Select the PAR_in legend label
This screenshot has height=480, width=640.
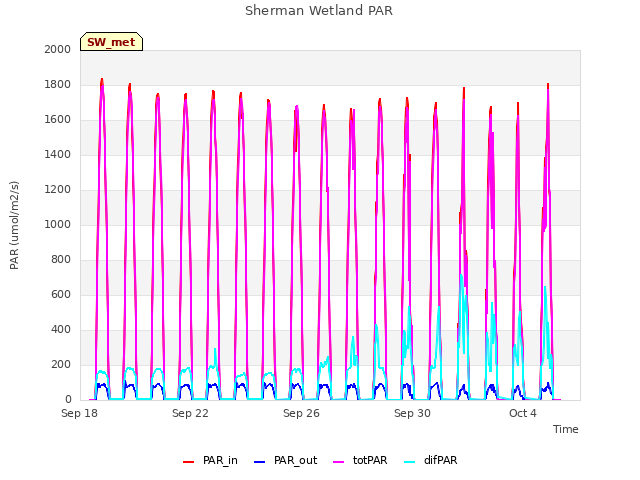[220, 460]
